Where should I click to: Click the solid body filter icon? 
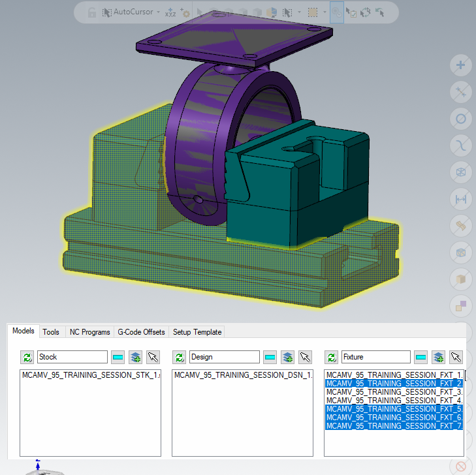(460, 279)
